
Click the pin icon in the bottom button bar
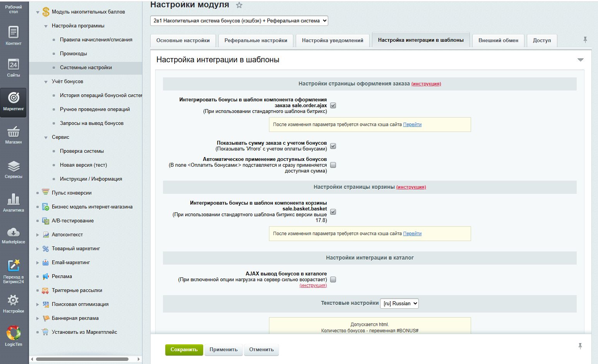580,346
